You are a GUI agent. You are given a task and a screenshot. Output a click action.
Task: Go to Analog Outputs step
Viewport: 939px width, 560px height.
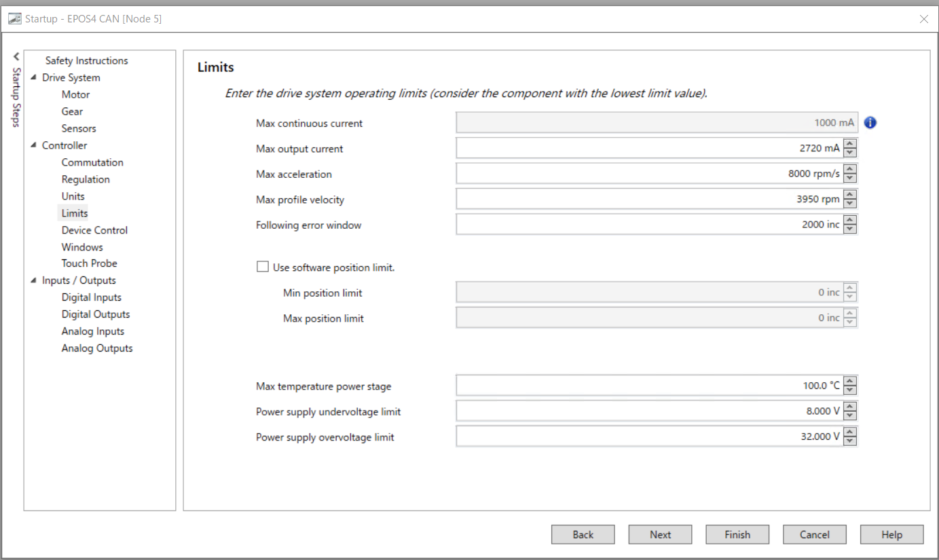pyautogui.click(x=97, y=348)
